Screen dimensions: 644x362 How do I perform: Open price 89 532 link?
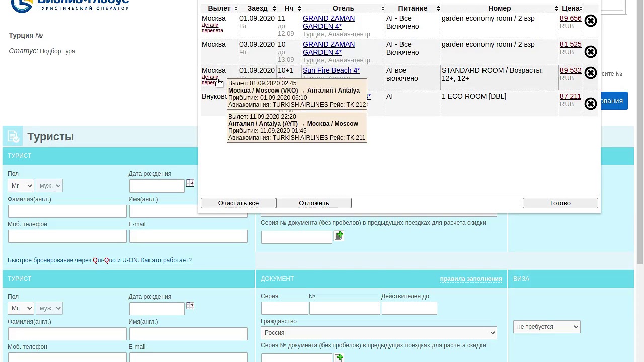click(571, 70)
